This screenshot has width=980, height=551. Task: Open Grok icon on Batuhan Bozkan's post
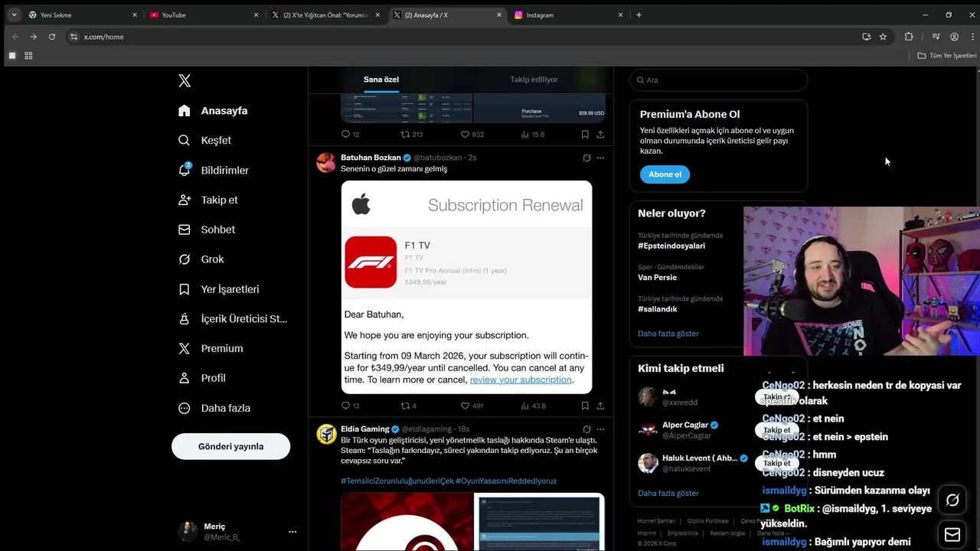(586, 158)
